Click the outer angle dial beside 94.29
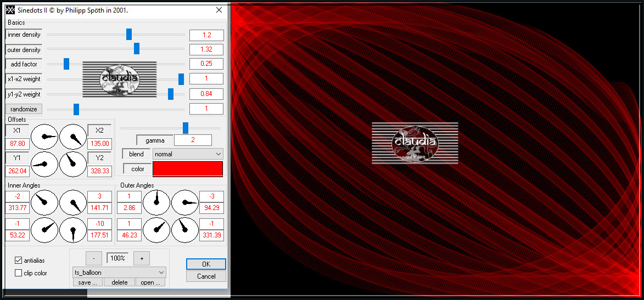The height and width of the screenshot is (300, 644). click(185, 202)
